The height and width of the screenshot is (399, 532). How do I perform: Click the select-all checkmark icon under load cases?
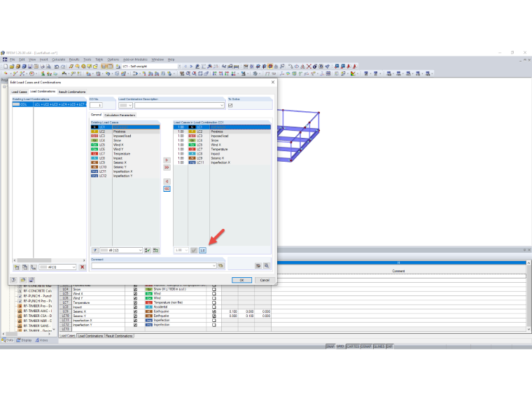(x=148, y=251)
